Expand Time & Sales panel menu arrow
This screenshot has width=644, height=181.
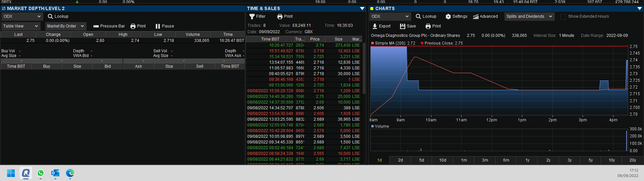pos(362,8)
